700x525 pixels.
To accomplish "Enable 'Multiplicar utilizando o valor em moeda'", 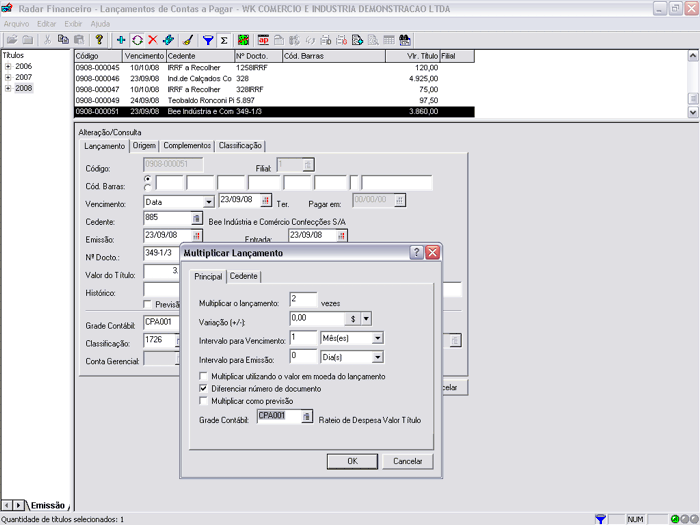I will click(204, 376).
